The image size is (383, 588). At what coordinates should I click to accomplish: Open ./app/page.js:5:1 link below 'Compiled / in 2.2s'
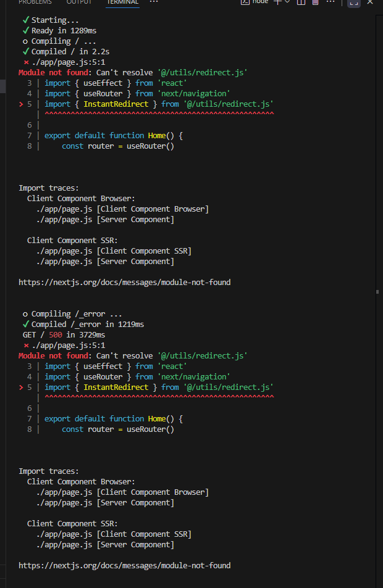tap(69, 62)
